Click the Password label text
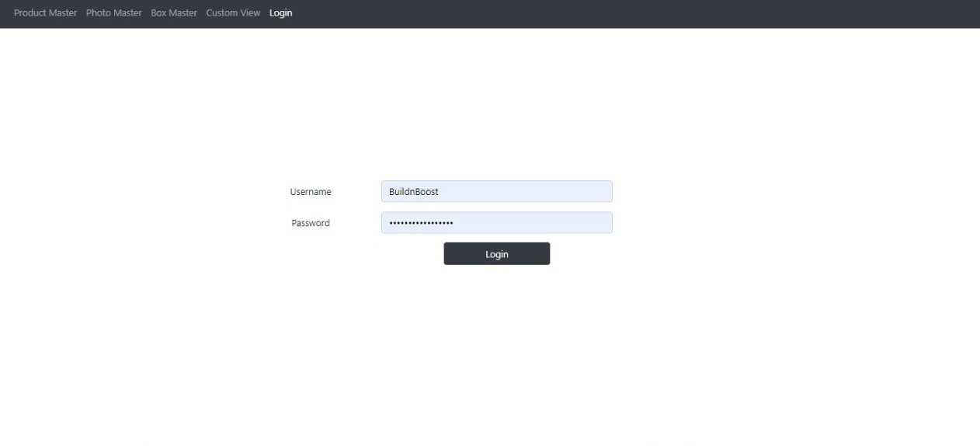Viewport: 980px width, 446px height. [311, 223]
